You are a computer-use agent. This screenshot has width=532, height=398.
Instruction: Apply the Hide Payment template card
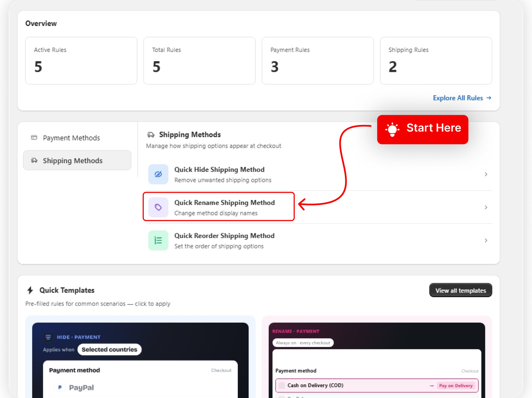click(140, 357)
